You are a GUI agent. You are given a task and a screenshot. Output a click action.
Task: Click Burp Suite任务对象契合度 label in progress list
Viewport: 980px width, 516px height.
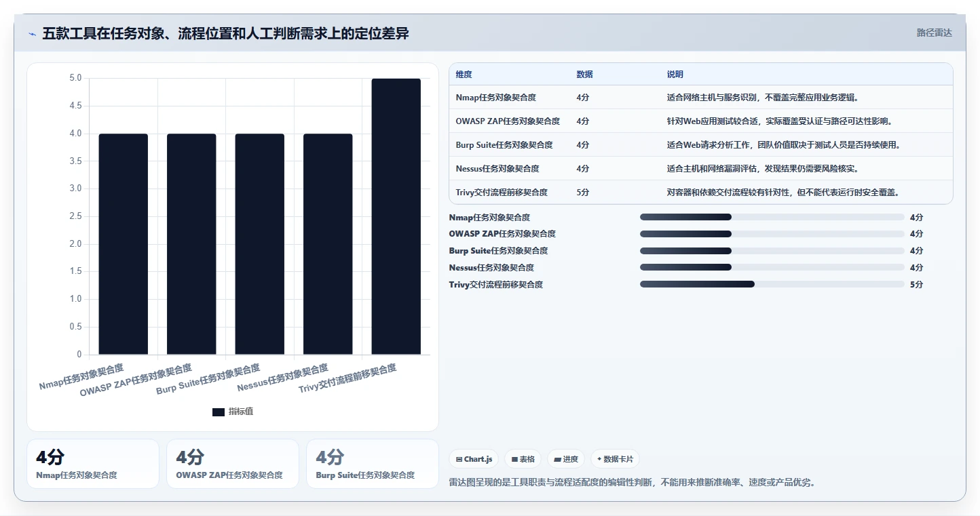498,251
